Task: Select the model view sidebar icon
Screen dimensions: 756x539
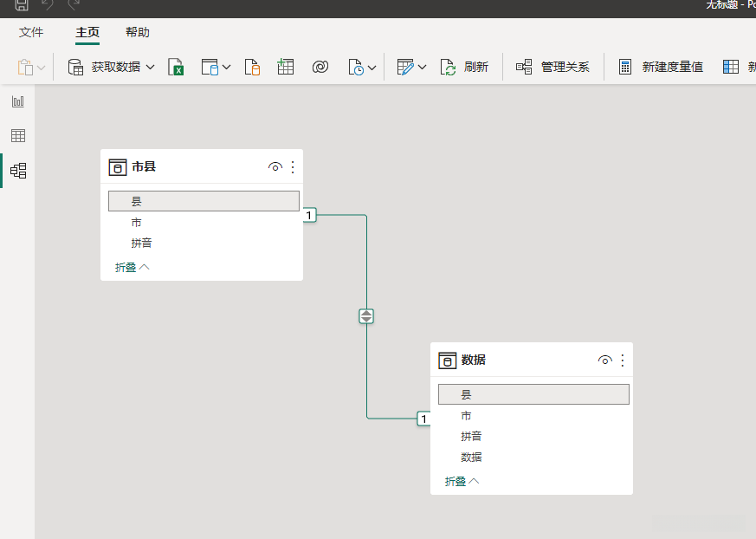Action: (x=18, y=171)
